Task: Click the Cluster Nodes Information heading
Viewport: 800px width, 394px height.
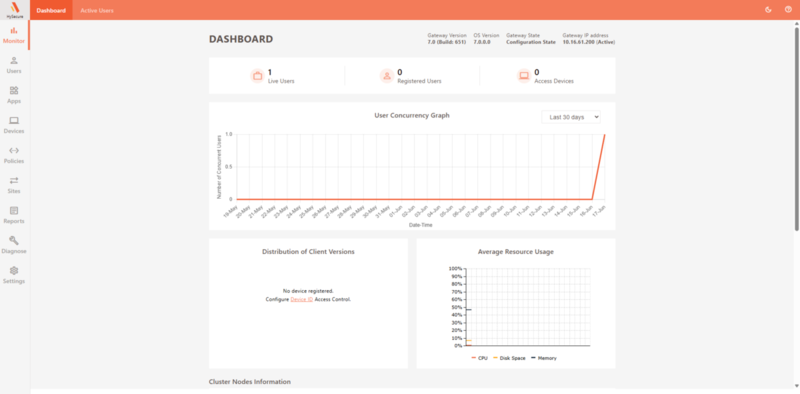Action: (250, 382)
